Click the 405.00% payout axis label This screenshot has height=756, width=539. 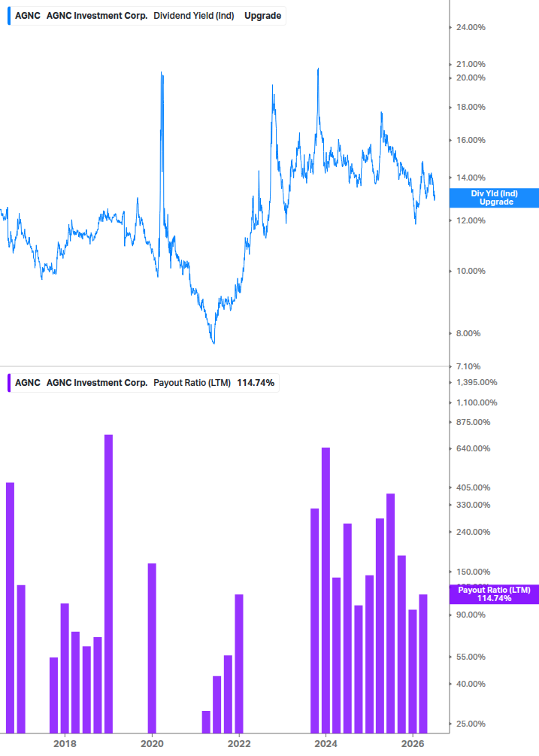473,487
